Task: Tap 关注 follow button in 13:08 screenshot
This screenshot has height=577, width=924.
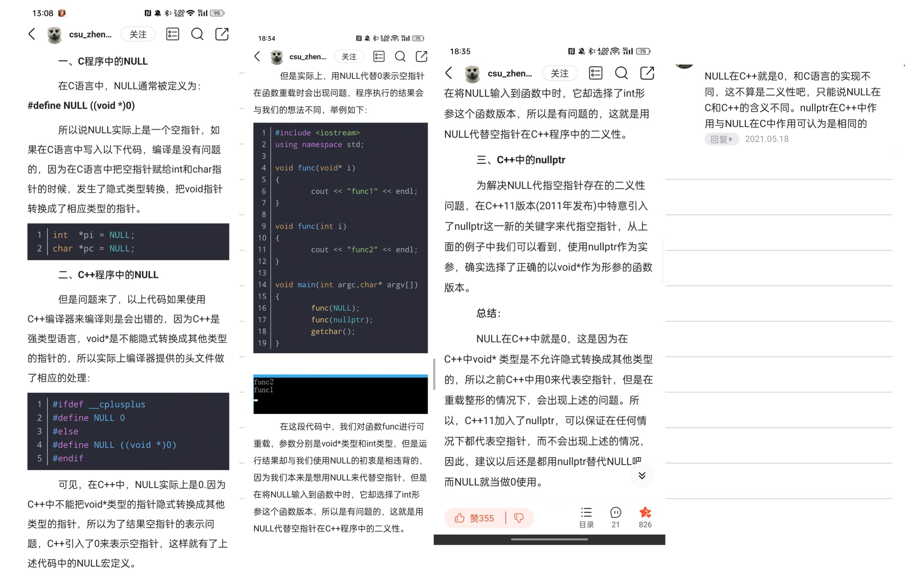Action: tap(138, 34)
